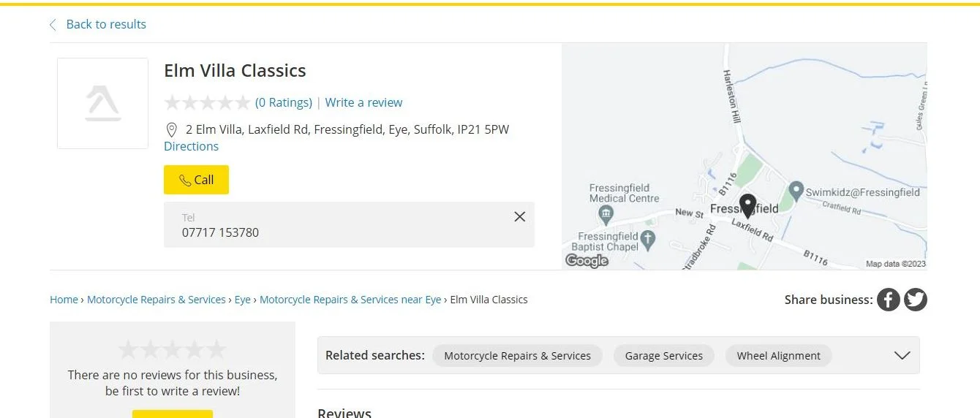The image size is (980, 418).
Task: Choose the Wheel Alignment related search
Action: (x=778, y=356)
